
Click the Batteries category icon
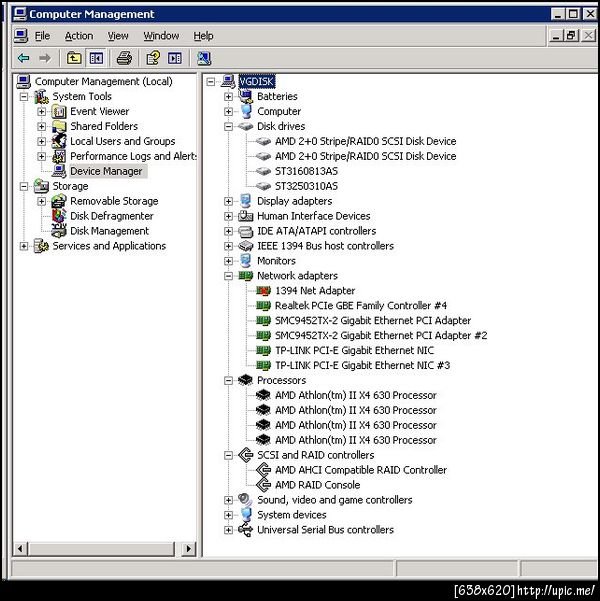click(x=245, y=96)
